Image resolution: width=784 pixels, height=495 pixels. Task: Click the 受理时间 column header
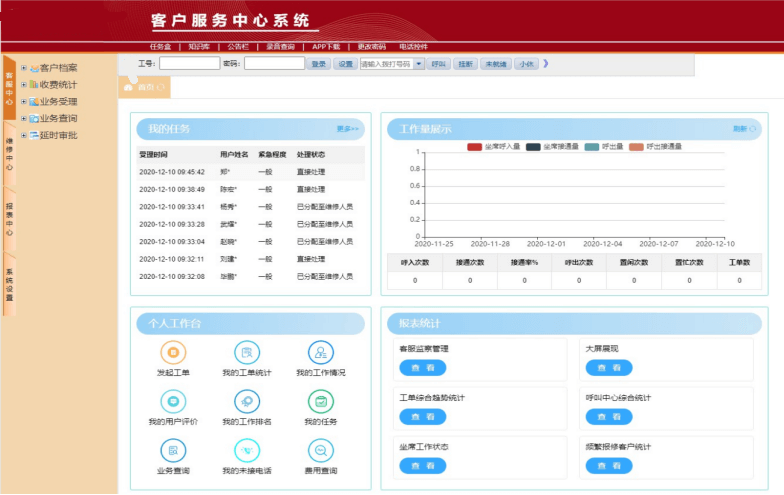point(154,154)
